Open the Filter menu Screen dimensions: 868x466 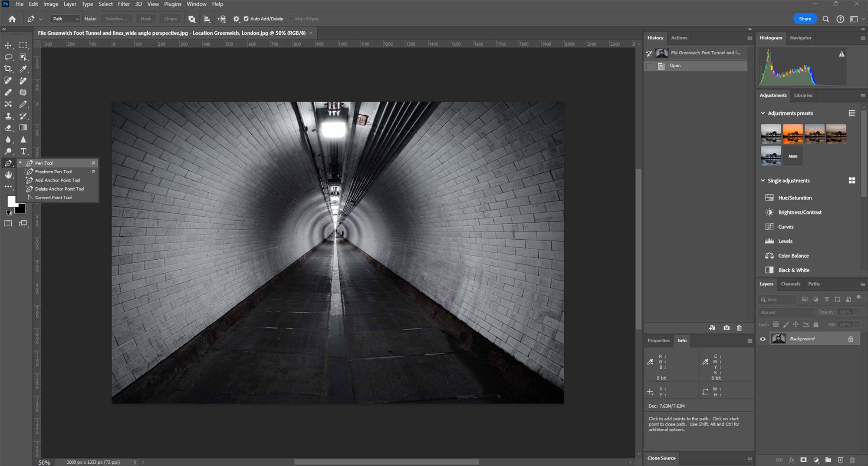pos(124,4)
